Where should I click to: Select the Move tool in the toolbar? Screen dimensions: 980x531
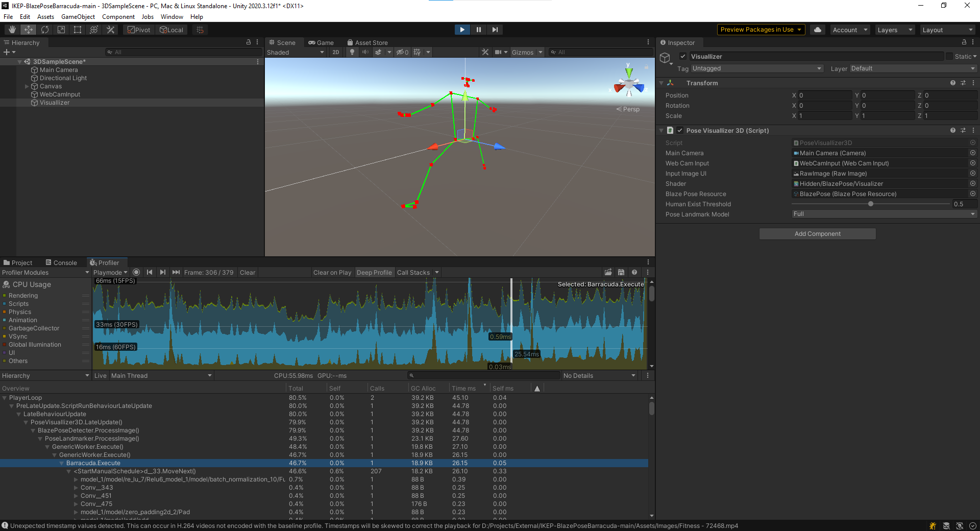(28, 29)
